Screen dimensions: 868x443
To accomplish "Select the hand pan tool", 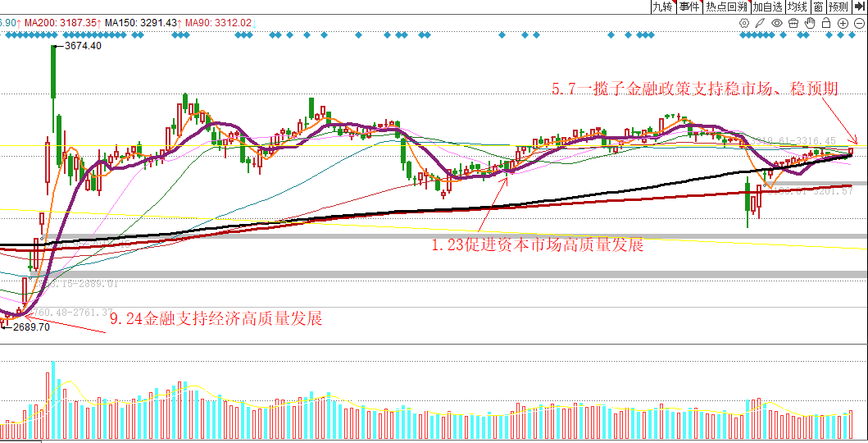I will click(x=809, y=23).
